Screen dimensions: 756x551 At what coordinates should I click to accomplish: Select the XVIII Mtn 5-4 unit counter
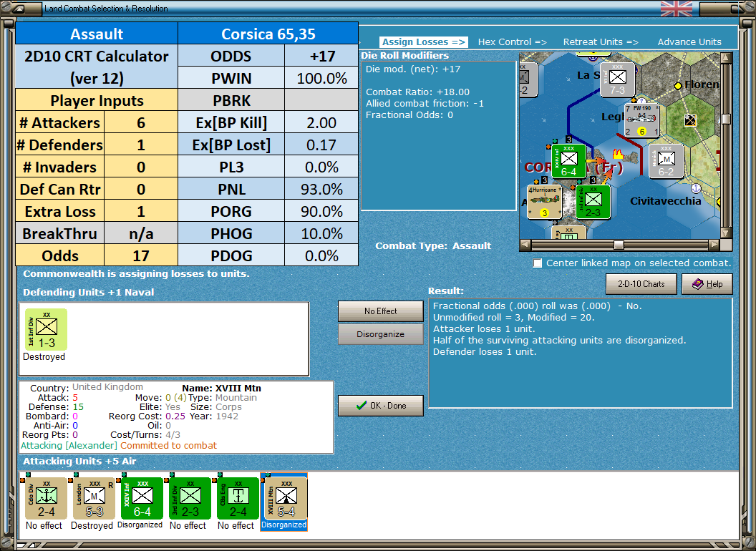286,499
